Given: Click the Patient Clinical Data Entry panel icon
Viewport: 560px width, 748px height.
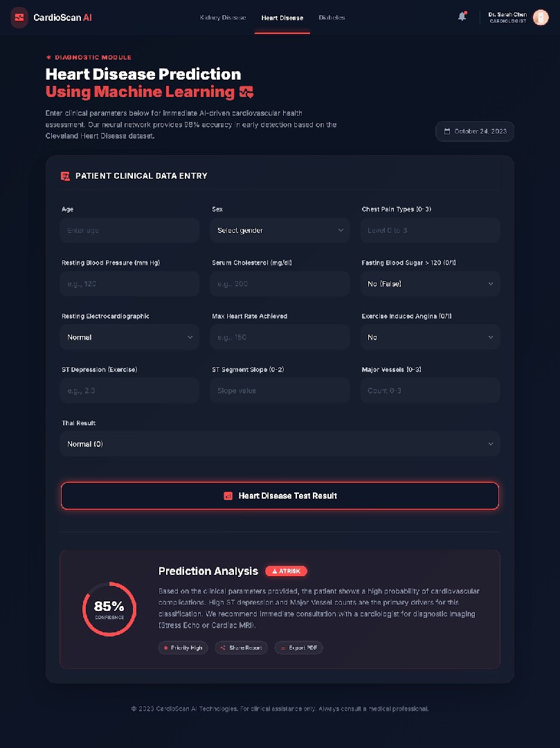Looking at the screenshot, I should coord(64,176).
